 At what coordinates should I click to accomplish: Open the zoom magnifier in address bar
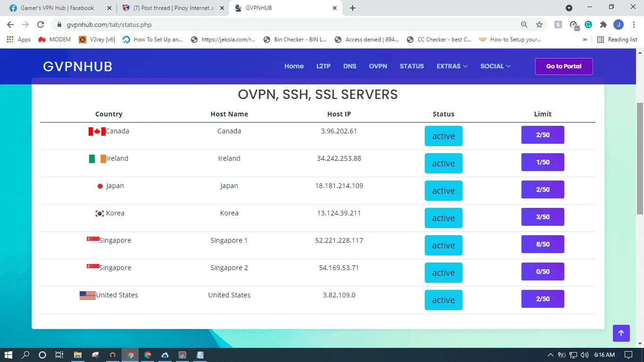[x=524, y=25]
